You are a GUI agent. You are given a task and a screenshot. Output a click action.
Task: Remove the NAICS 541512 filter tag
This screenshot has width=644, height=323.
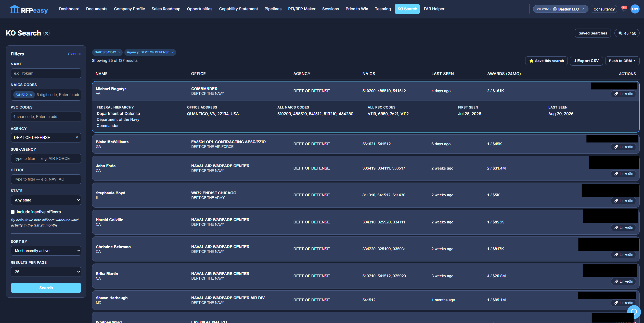point(119,53)
